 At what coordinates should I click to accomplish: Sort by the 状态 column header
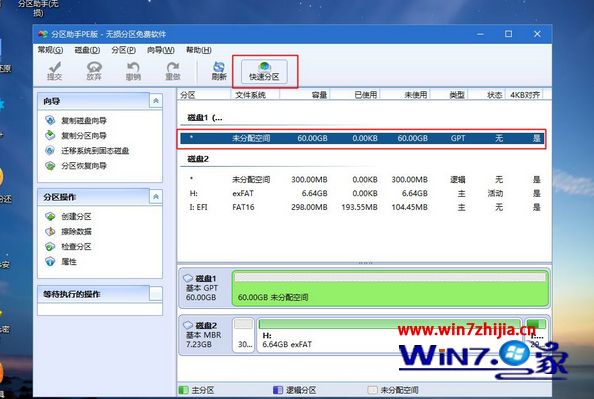[x=487, y=95]
